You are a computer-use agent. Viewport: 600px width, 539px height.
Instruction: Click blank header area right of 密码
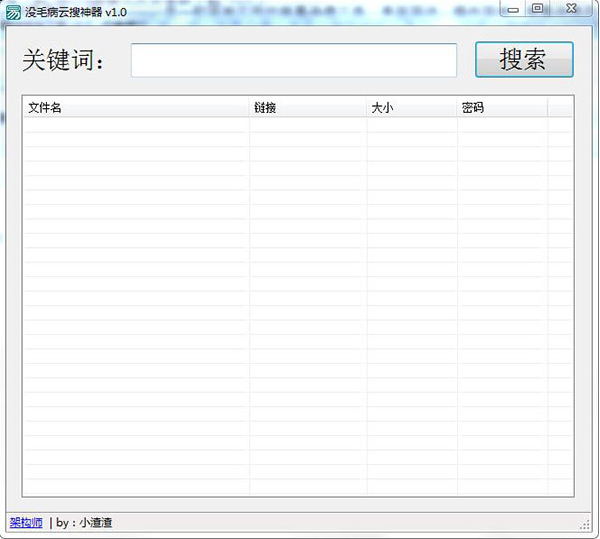click(x=560, y=107)
